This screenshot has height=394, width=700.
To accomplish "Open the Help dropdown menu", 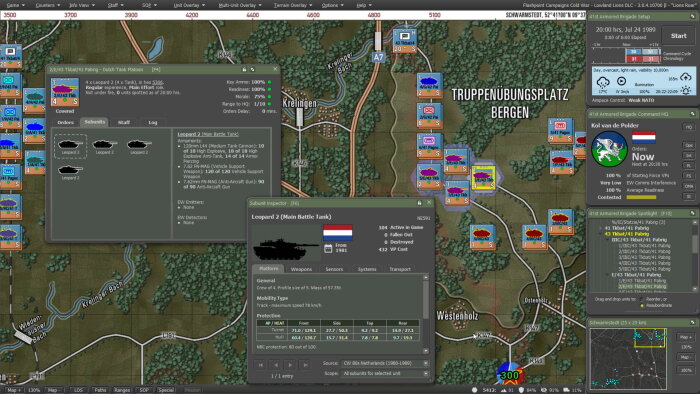I will [364, 5].
